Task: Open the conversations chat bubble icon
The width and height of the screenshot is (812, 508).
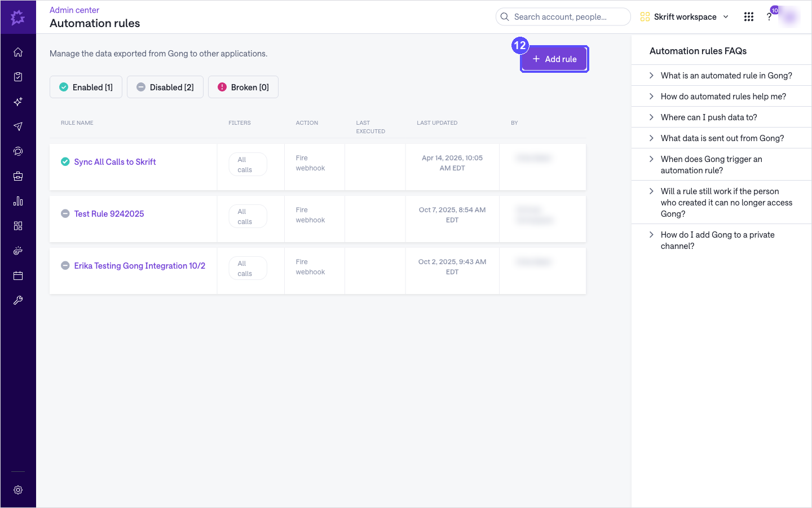Action: tap(18, 151)
